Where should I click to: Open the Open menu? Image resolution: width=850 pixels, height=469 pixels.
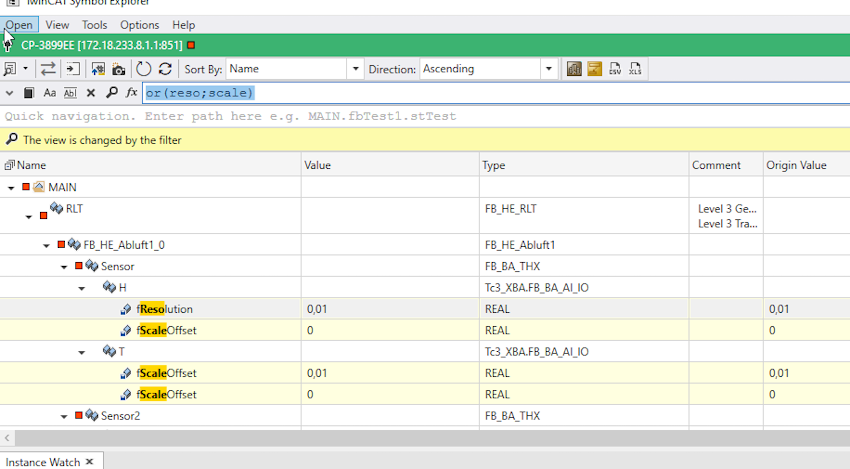click(x=19, y=25)
